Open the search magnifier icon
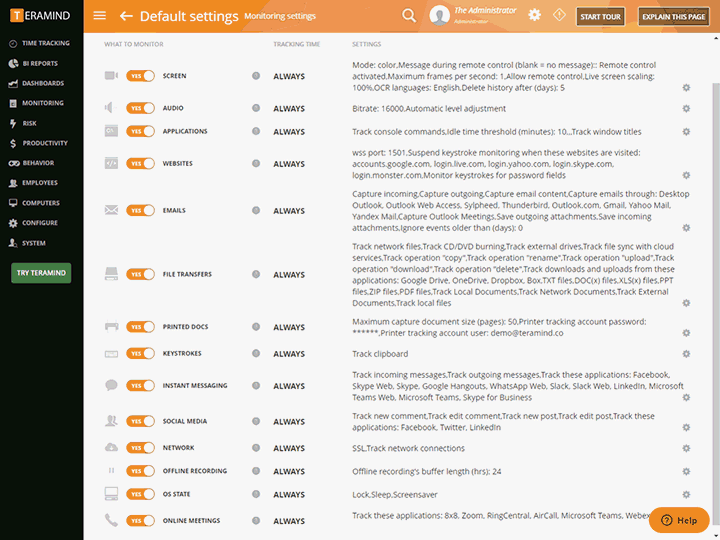 408,15
